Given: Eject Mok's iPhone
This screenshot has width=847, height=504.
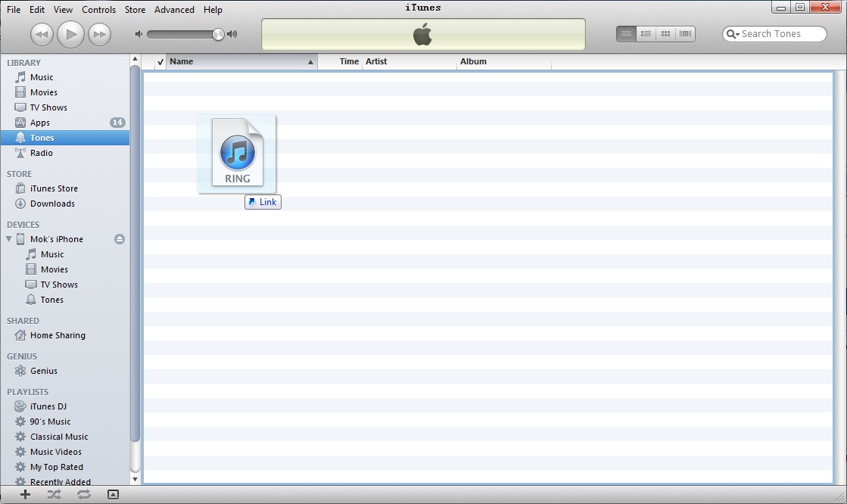Looking at the screenshot, I should click(120, 239).
